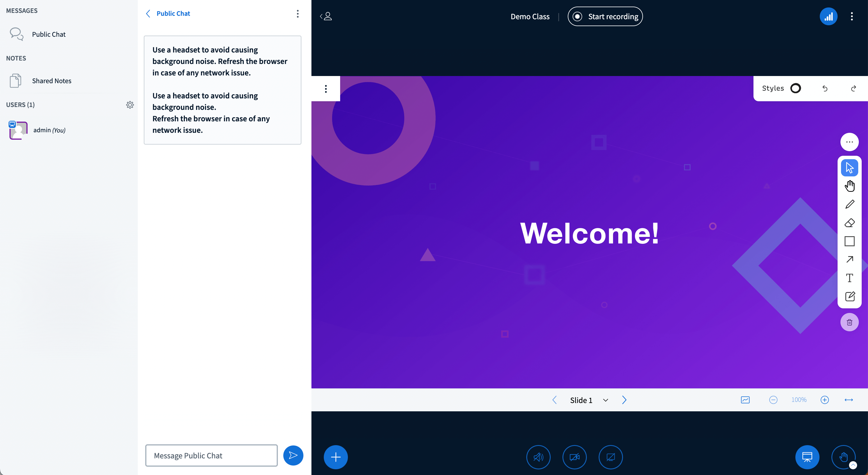The height and width of the screenshot is (475, 868).
Task: Select the rectangle shape tool
Action: [849, 241]
